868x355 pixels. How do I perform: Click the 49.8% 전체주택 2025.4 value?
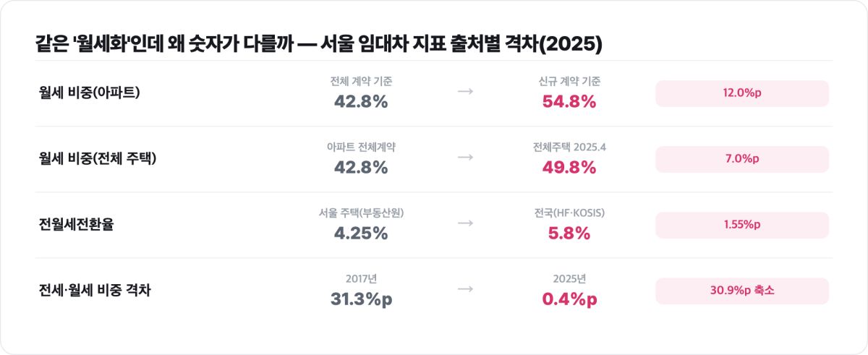[569, 168]
